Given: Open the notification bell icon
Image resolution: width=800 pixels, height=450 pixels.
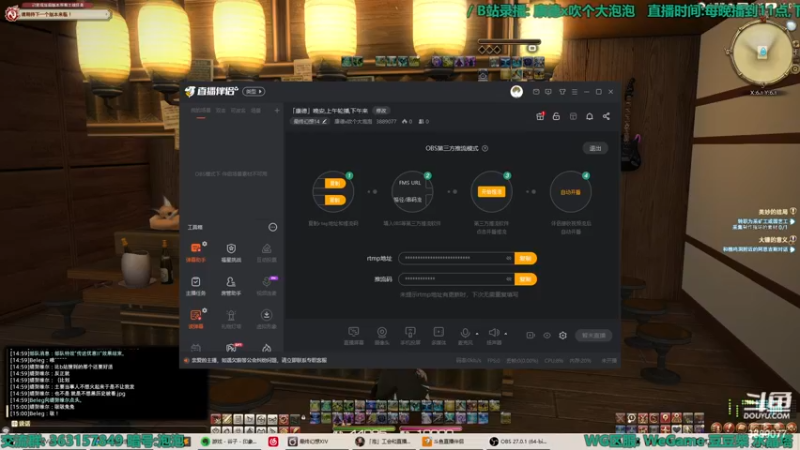Looking at the screenshot, I should tap(589, 116).
